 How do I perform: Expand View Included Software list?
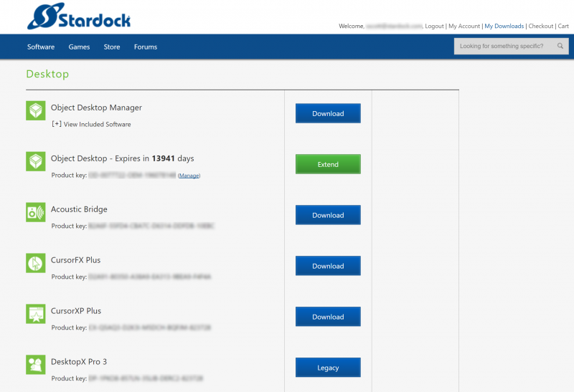click(x=90, y=124)
